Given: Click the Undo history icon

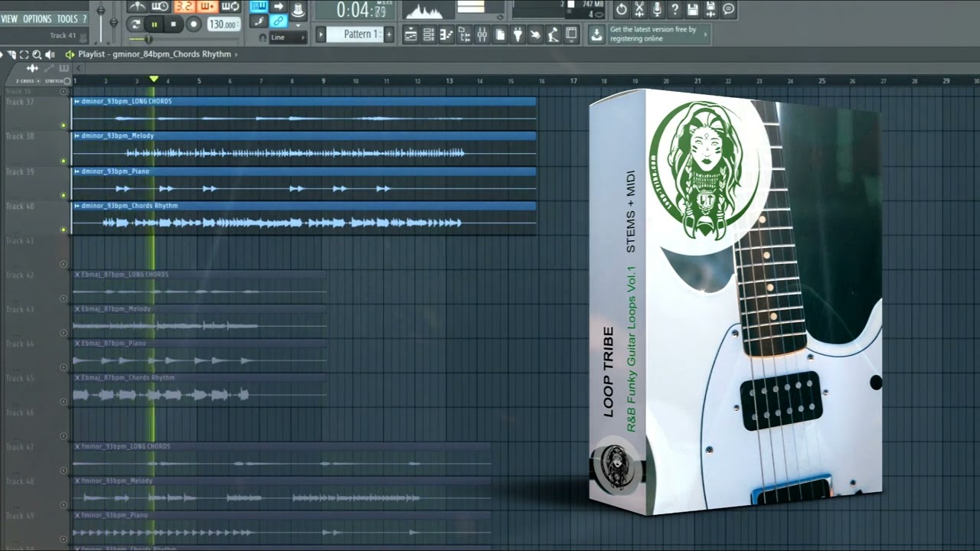Looking at the screenshot, I should (621, 9).
